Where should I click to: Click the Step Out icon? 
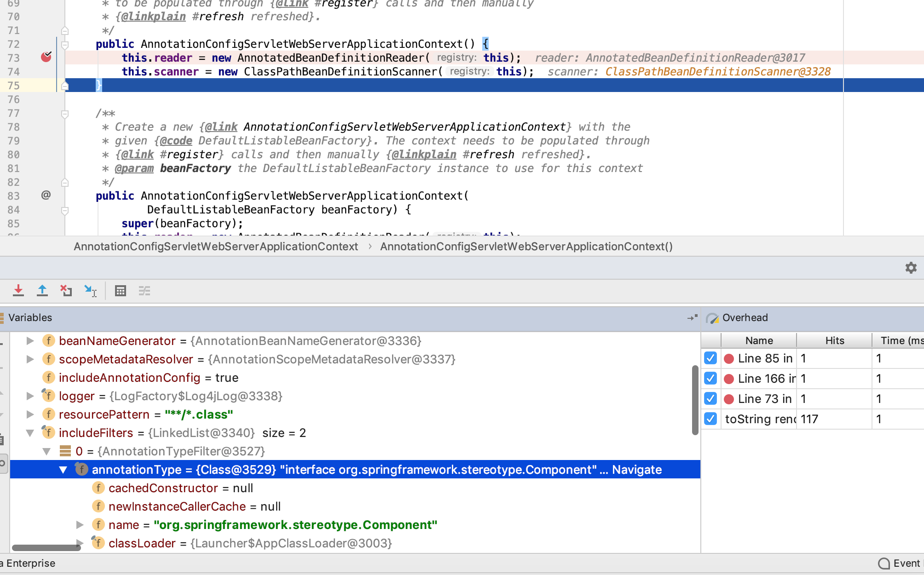(x=42, y=291)
